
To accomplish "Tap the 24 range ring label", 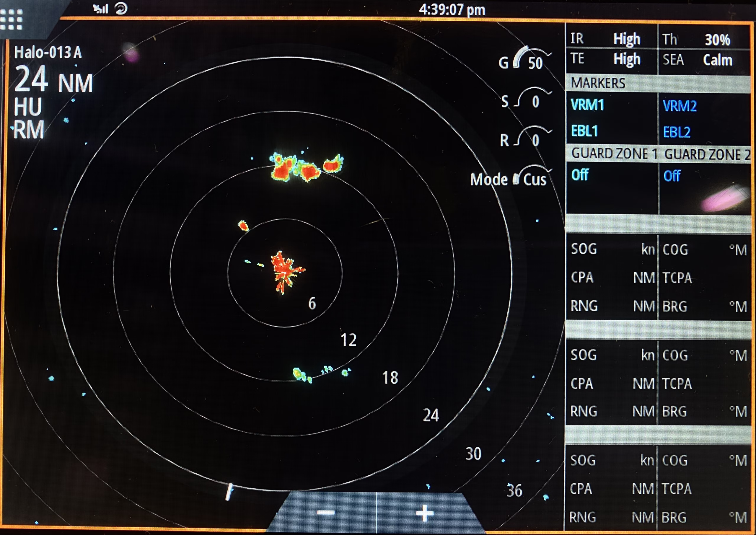I will [x=431, y=415].
